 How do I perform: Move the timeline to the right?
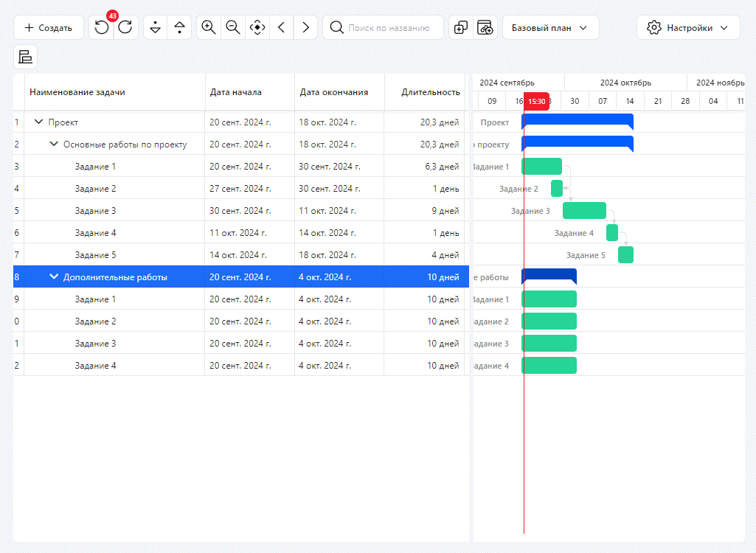click(305, 27)
